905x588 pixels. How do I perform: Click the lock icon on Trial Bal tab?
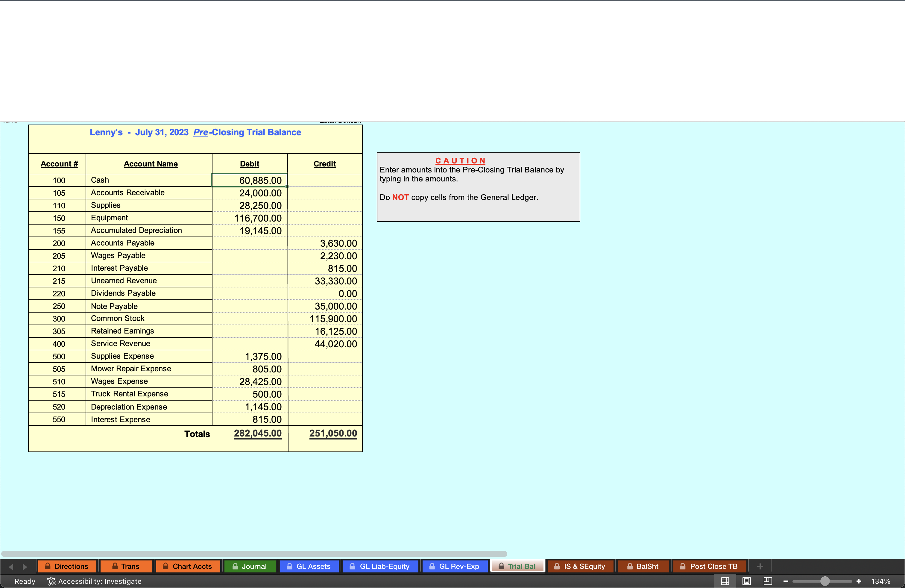501,566
